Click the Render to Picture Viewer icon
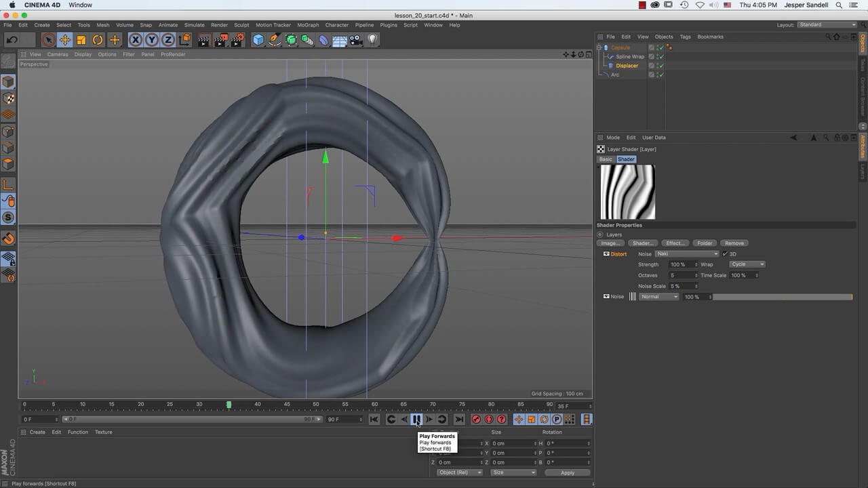The height and width of the screenshot is (488, 868). pyautogui.click(x=220, y=39)
